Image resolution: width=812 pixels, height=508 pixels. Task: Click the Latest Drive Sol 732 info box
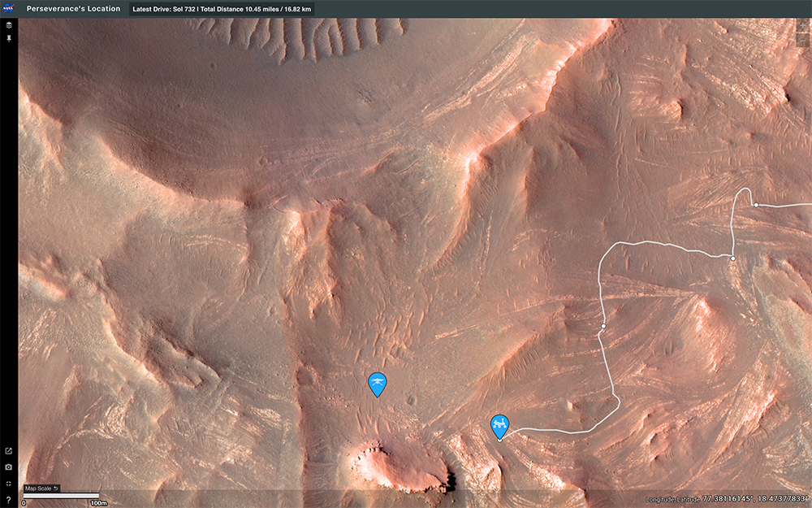point(222,9)
